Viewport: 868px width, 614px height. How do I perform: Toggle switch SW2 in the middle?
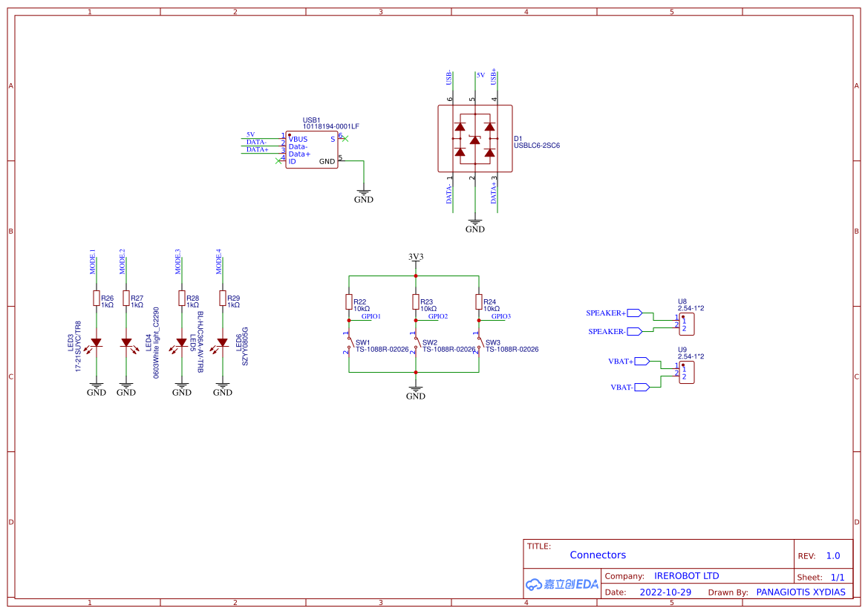pos(418,343)
